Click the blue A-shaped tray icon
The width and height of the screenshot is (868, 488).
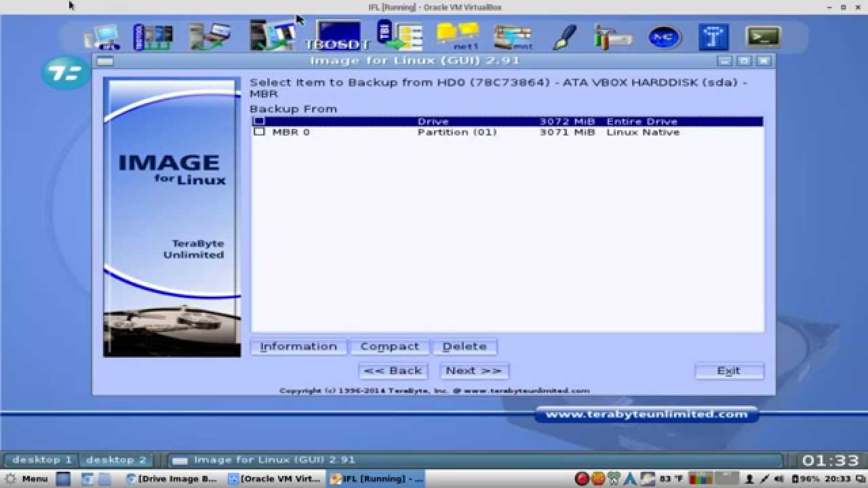[630, 479]
